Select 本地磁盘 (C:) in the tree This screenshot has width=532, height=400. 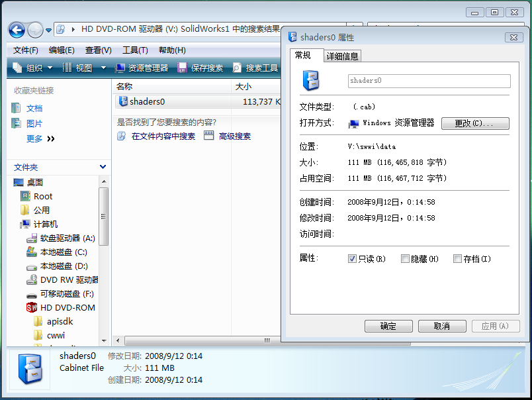[64, 252]
